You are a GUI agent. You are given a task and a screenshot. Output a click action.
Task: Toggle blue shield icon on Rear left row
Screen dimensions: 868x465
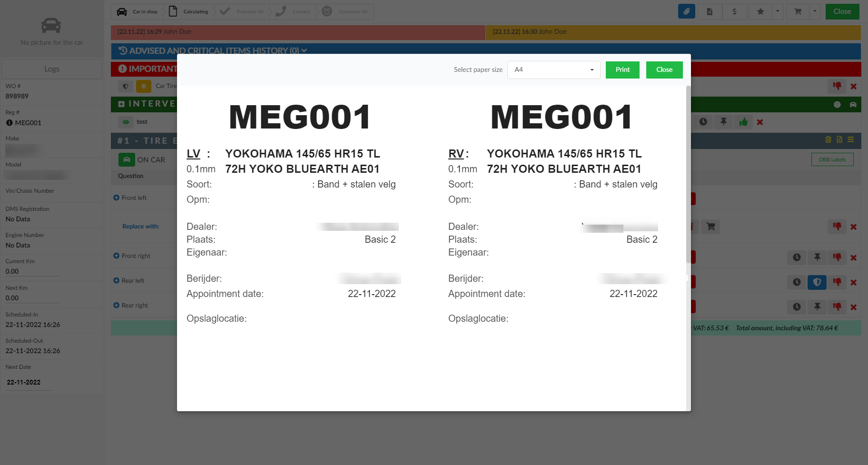pyautogui.click(x=817, y=282)
